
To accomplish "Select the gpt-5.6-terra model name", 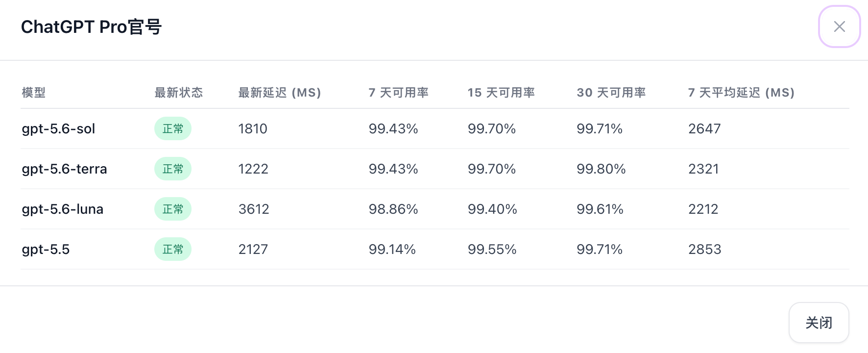I will click(64, 169).
